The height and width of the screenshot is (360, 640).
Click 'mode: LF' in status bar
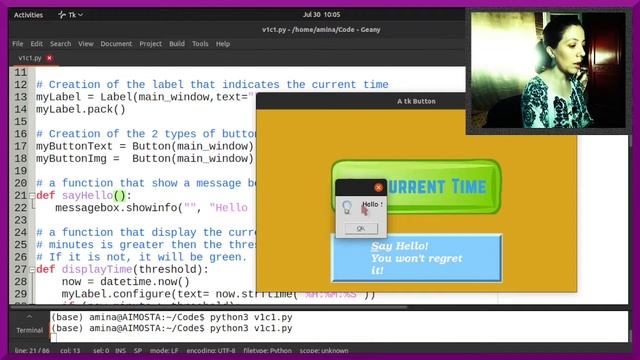tap(164, 351)
